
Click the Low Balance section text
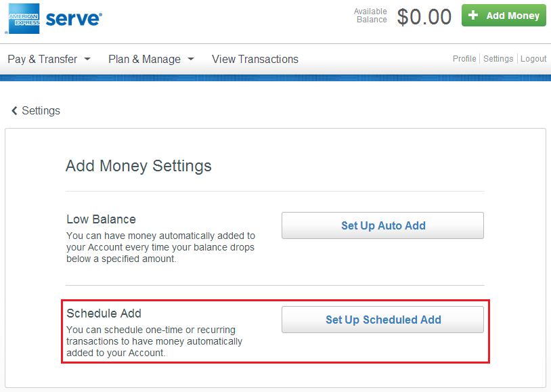[x=160, y=237]
